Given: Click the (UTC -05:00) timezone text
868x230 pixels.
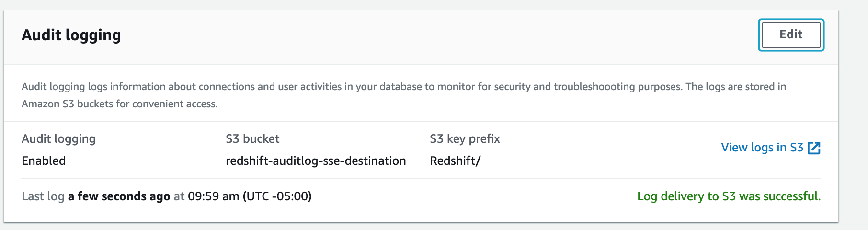Looking at the screenshot, I should tap(277, 196).
